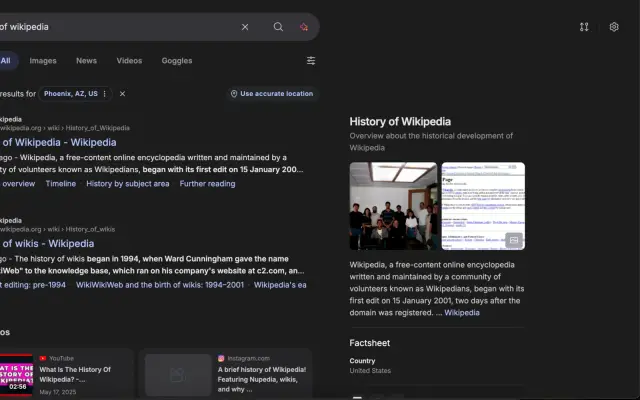Open the Further reading sublink
This screenshot has height=400, width=640.
click(x=207, y=184)
